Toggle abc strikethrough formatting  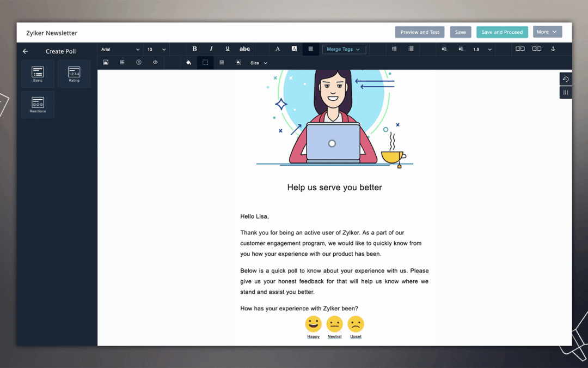244,49
